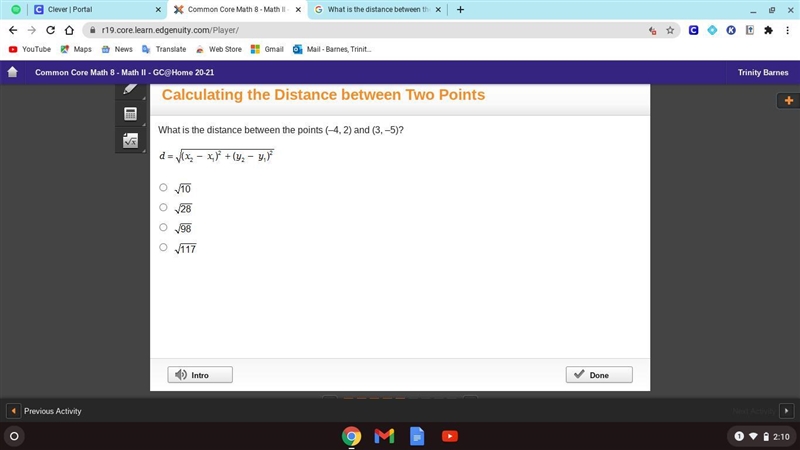The height and width of the screenshot is (450, 800).
Task: Open Chrome three-dot menu
Action: tap(787, 30)
